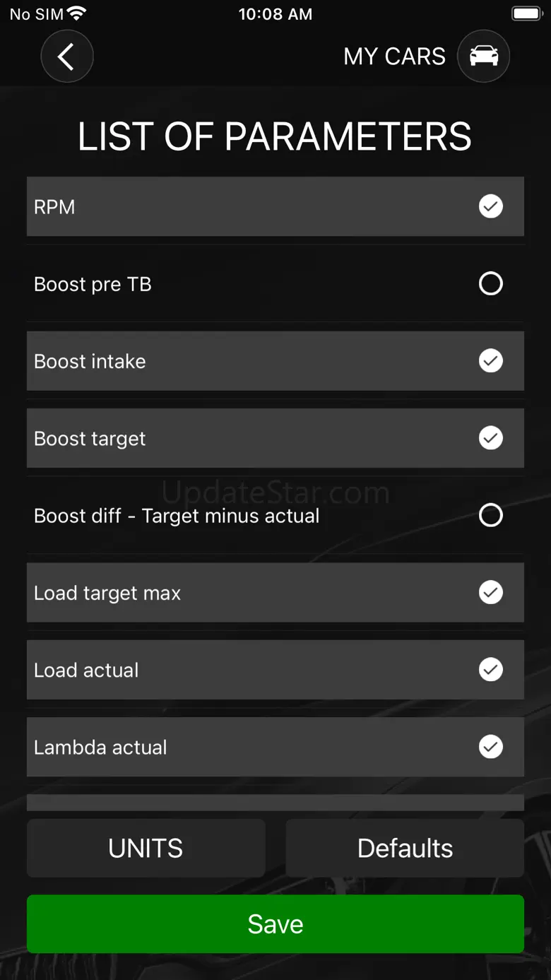Viewport: 551px width, 980px height.
Task: Uncheck the RPM parameter checkmark
Action: pos(490,206)
